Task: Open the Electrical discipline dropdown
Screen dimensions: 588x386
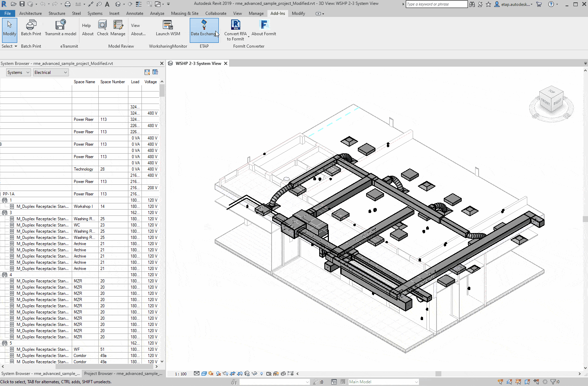Action: pos(50,73)
